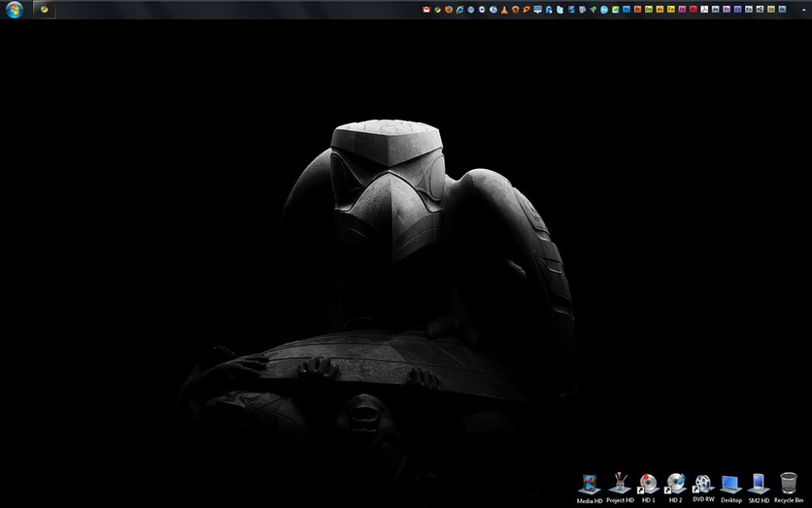812x508 pixels.
Task: Open Google Chrome from the toolbar
Action: 437,10
